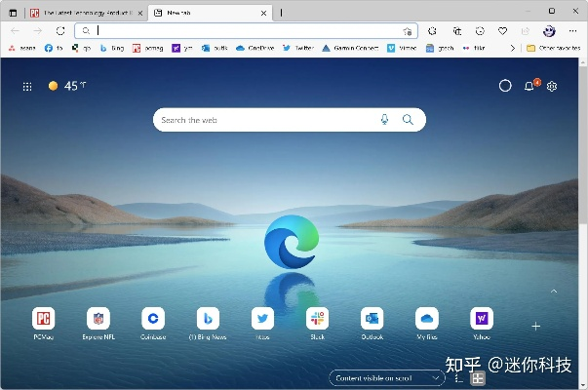The width and height of the screenshot is (588, 390).
Task: Click the browser refresh button
Action: pos(60,31)
